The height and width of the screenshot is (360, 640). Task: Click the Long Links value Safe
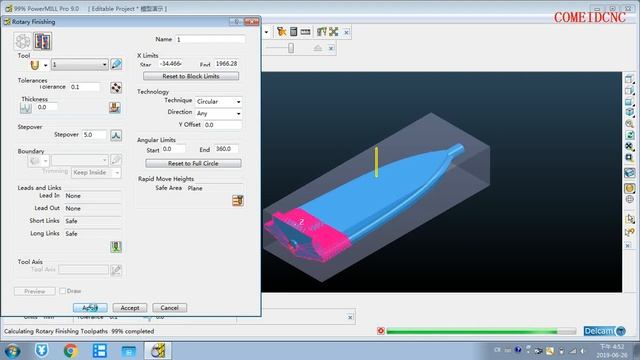(x=93, y=234)
